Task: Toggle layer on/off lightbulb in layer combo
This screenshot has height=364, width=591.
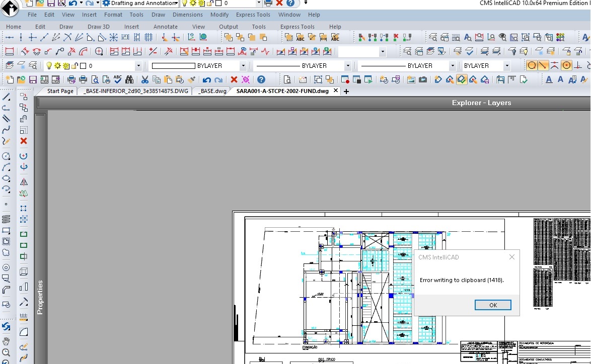Action: (49, 65)
